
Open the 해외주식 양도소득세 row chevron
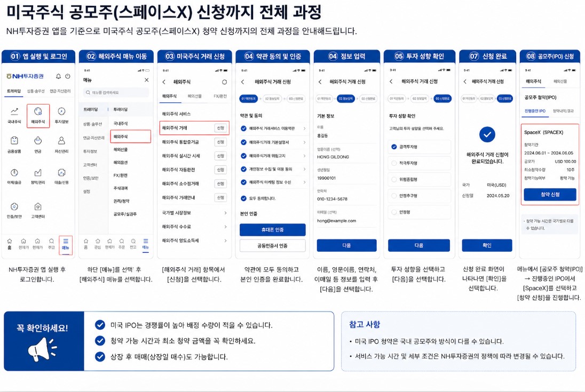[225, 241]
